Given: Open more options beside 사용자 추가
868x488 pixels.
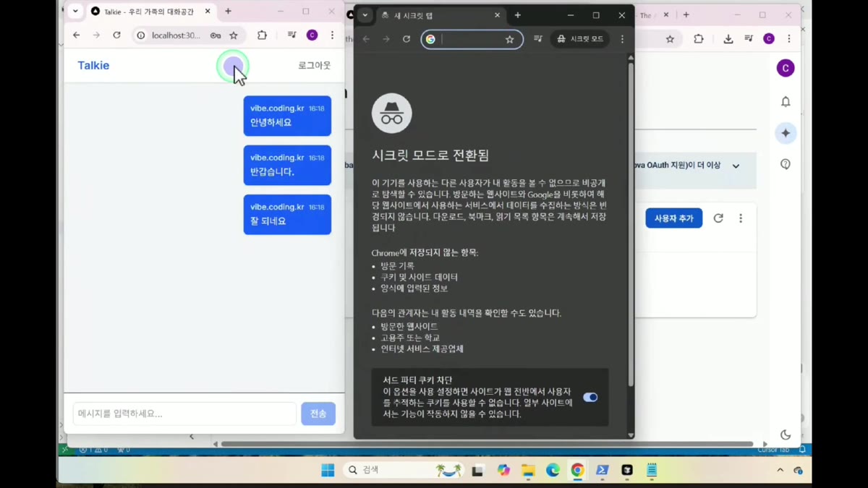Looking at the screenshot, I should (x=741, y=218).
